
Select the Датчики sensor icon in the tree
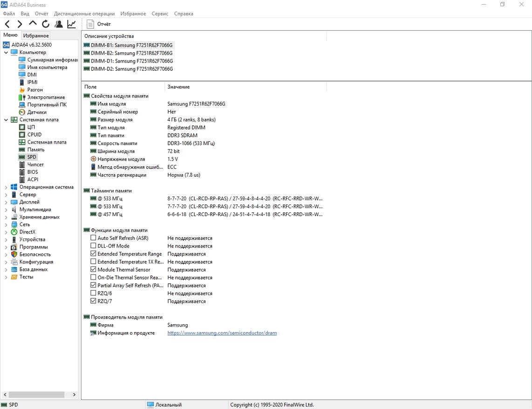tap(22, 112)
